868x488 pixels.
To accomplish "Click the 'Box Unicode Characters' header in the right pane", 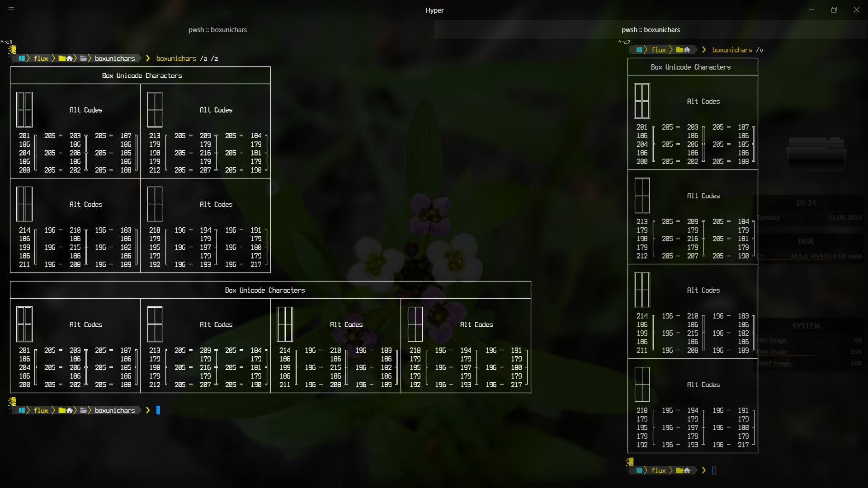I will coord(690,67).
